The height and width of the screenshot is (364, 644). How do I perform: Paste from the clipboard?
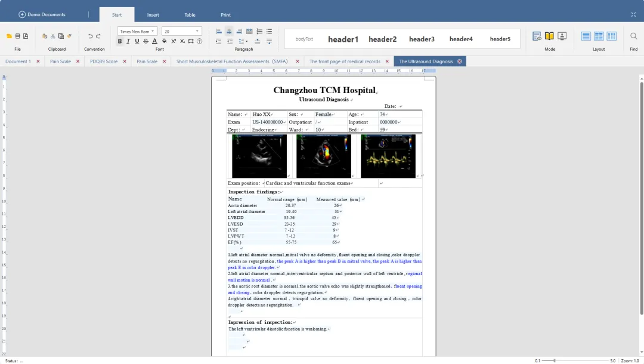(45, 36)
